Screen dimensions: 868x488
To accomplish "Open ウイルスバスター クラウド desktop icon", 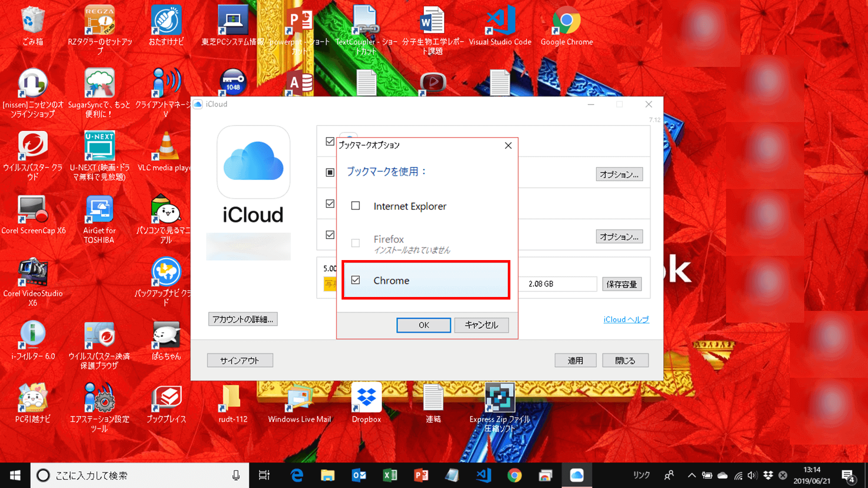I will coord(33,156).
